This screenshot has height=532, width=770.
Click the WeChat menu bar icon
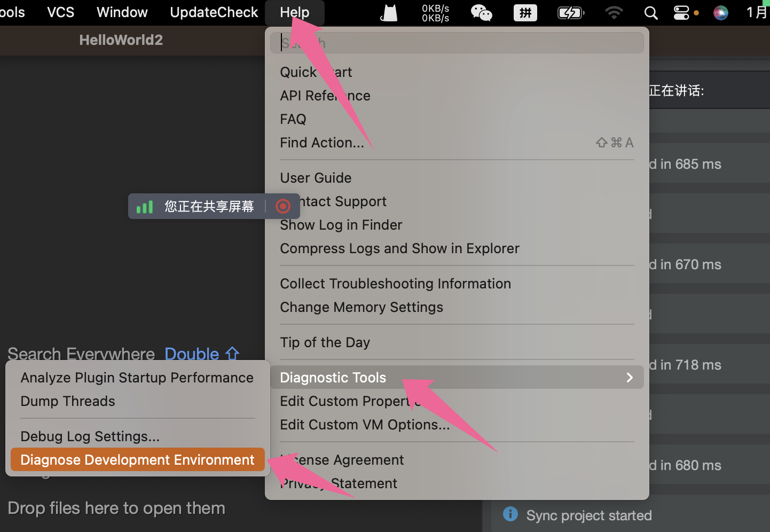click(481, 12)
